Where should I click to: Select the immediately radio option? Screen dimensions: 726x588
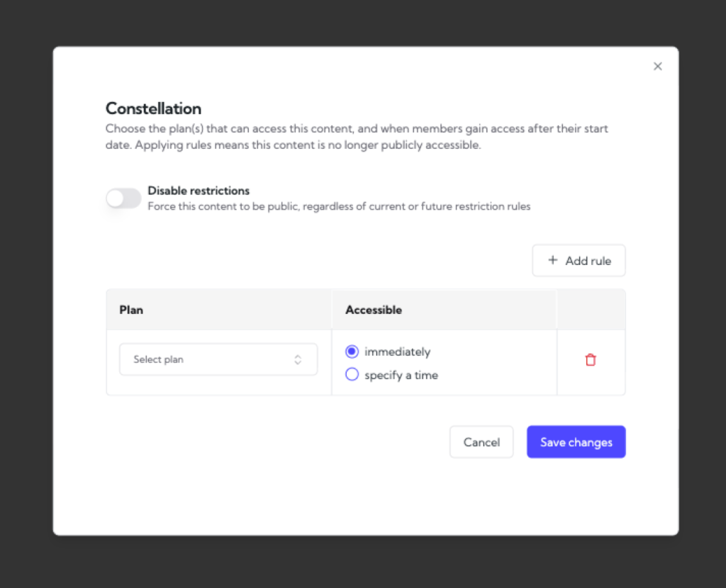point(352,351)
